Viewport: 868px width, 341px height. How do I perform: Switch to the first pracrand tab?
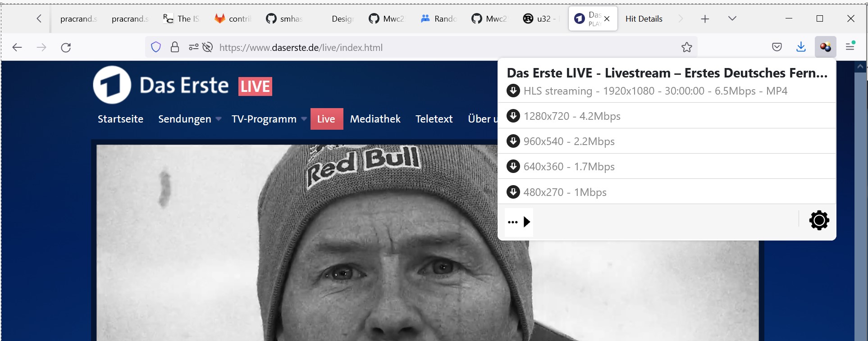point(79,19)
